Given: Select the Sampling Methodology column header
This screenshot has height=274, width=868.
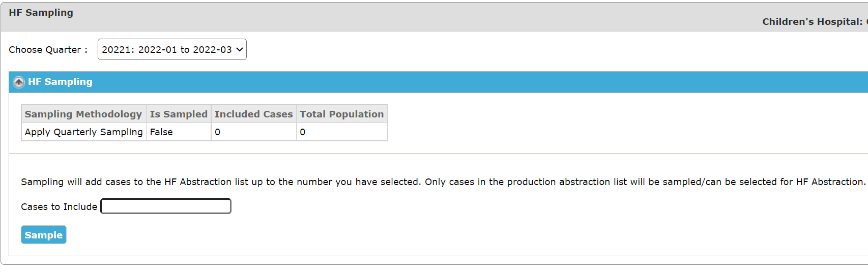Looking at the screenshot, I should click(83, 114).
